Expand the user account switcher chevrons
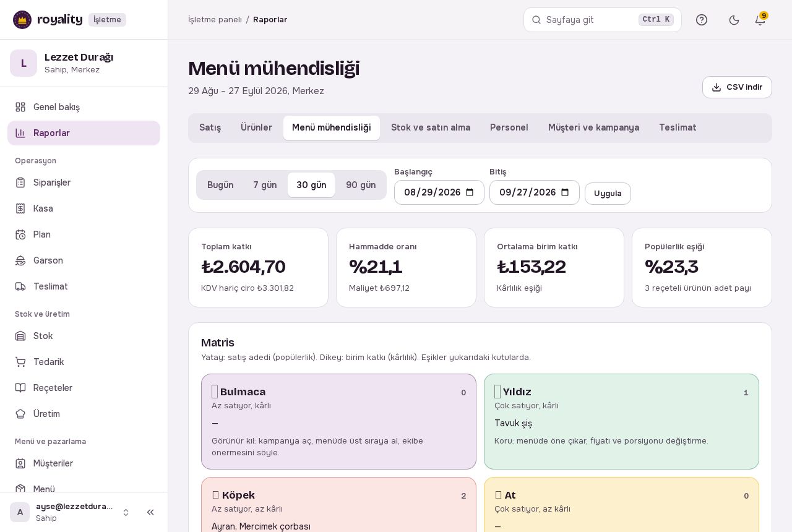 (126, 512)
